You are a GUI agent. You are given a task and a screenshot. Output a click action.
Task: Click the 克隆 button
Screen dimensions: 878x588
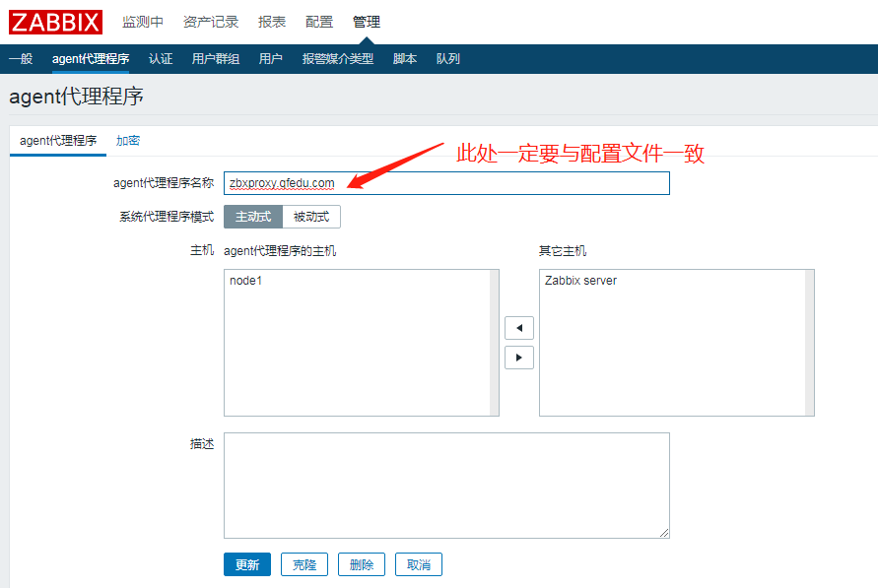pos(304,564)
